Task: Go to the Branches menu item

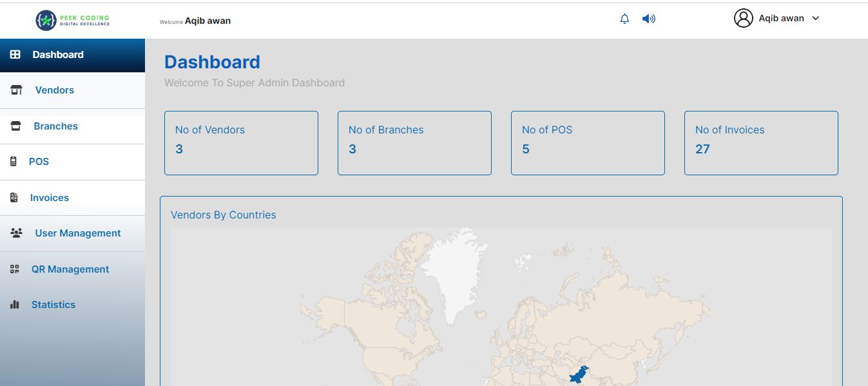Action: click(55, 126)
